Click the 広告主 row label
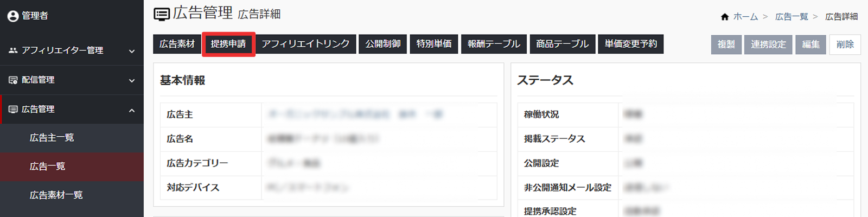 tap(180, 114)
